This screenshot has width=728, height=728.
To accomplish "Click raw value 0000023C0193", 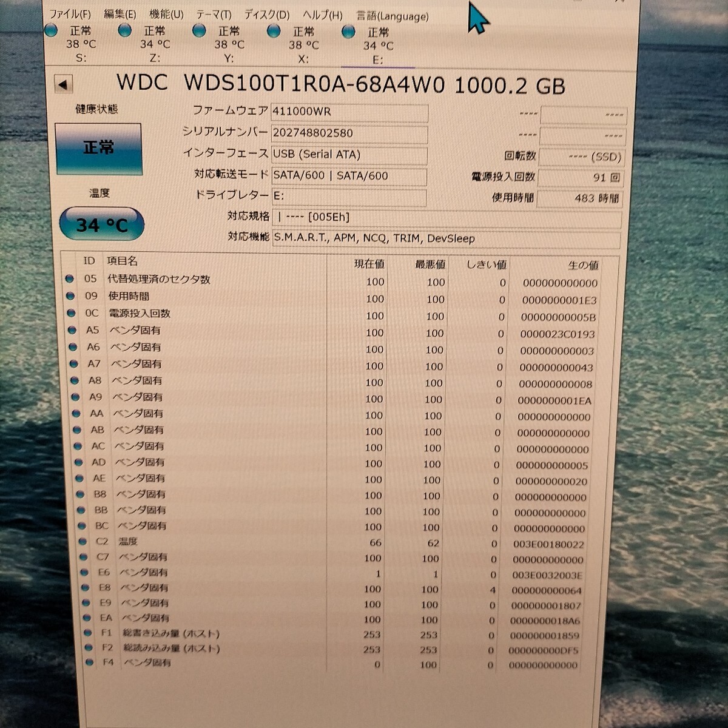I will point(558,334).
